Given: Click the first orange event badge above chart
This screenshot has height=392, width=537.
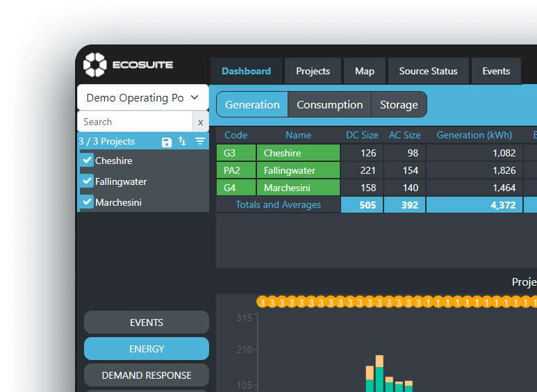Looking at the screenshot, I should [x=263, y=302].
